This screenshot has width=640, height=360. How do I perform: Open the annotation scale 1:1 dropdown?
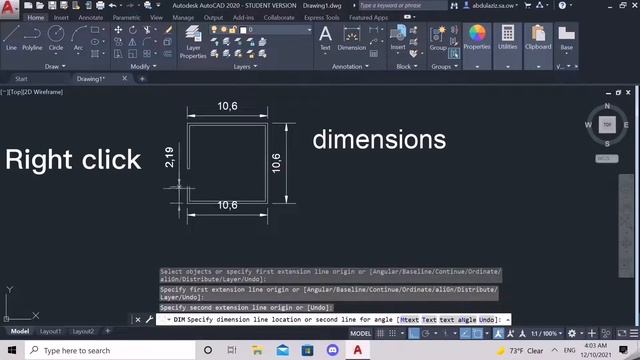[x=547, y=333]
